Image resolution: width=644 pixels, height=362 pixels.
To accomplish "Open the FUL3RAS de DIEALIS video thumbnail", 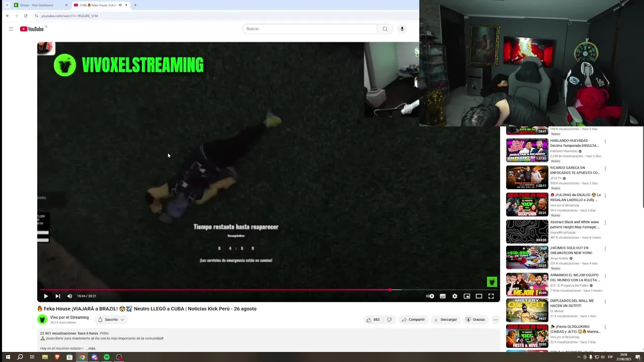I will [x=527, y=204].
